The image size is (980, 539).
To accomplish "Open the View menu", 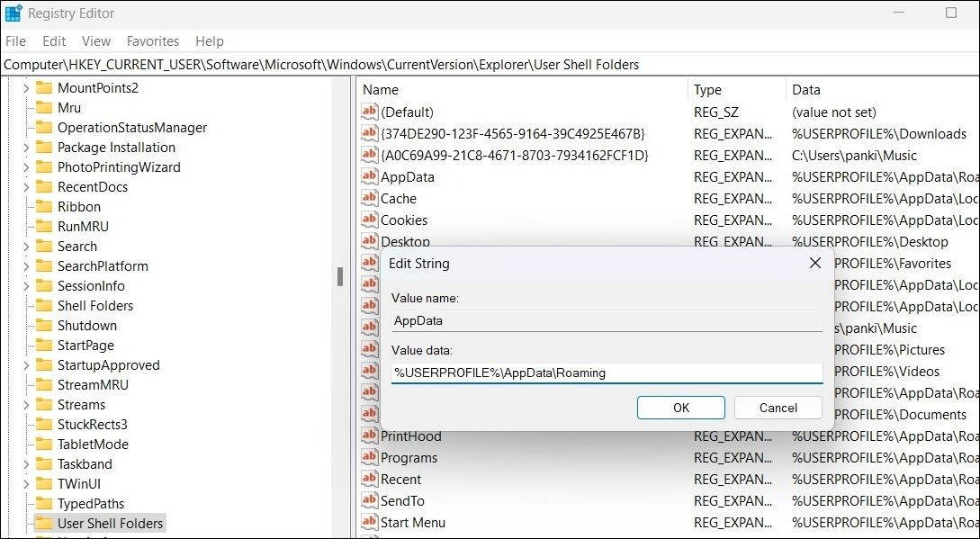I will pyautogui.click(x=96, y=41).
